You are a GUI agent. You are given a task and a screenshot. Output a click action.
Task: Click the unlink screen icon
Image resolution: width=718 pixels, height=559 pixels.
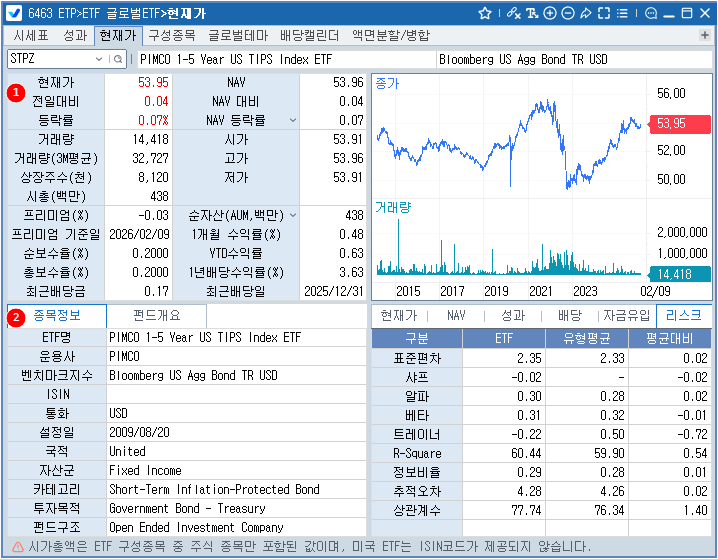coord(514,13)
